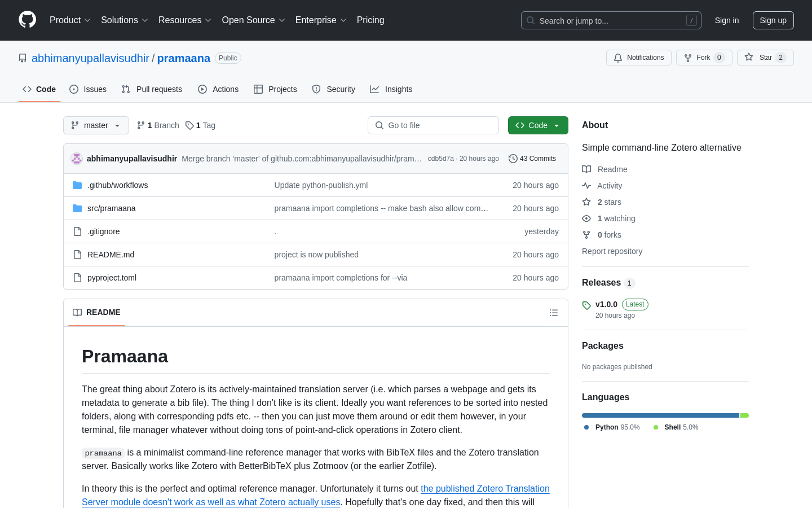
Task: Click the repository icon beside owner name
Action: click(23, 58)
